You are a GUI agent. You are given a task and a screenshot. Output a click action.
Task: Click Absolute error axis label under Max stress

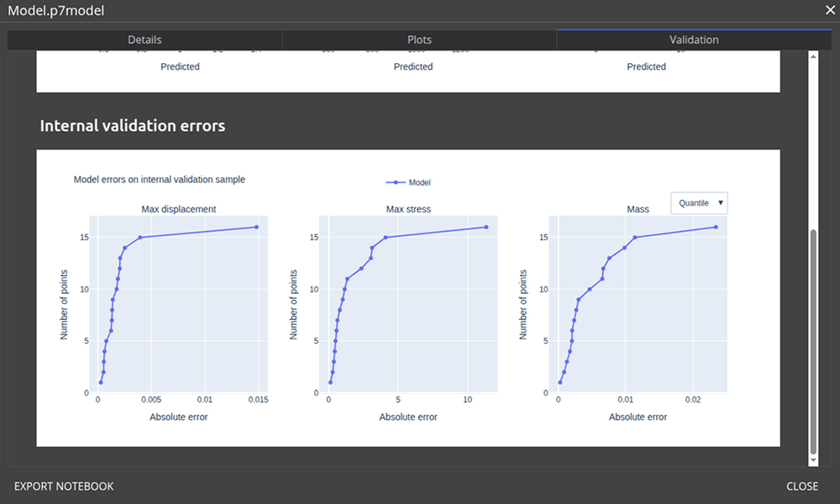click(407, 417)
